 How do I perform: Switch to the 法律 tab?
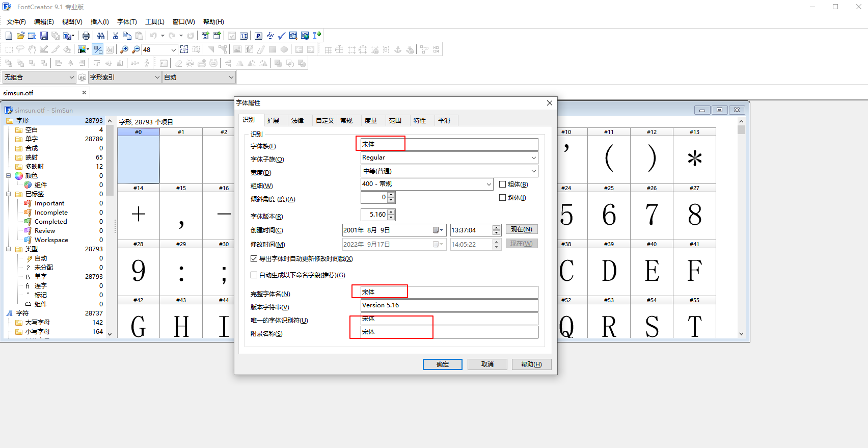coord(297,121)
